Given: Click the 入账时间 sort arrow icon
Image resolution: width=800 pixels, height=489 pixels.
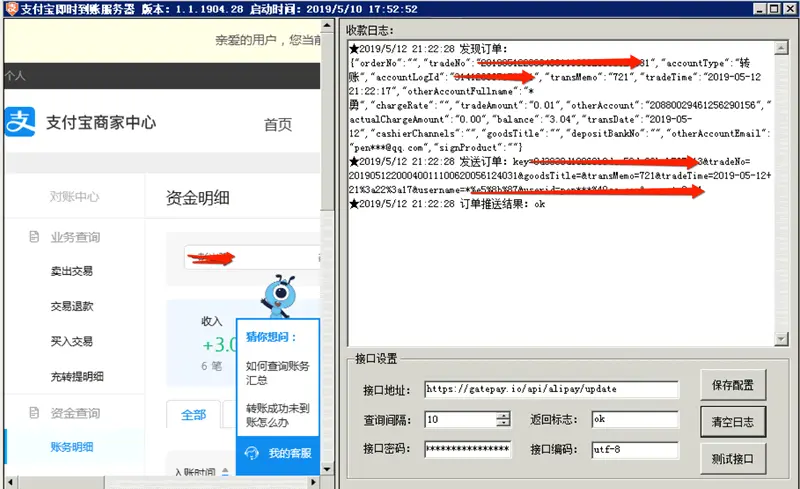Looking at the screenshot, I should pos(225,472).
